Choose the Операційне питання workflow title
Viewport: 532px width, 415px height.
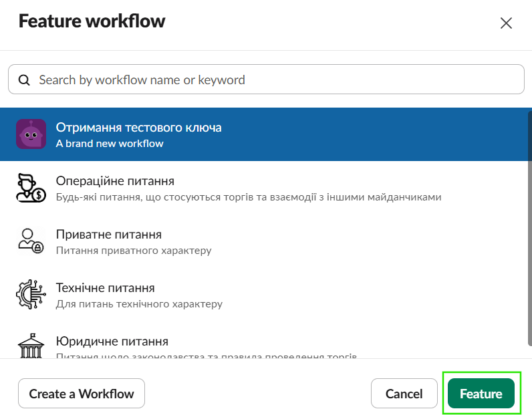point(115,181)
